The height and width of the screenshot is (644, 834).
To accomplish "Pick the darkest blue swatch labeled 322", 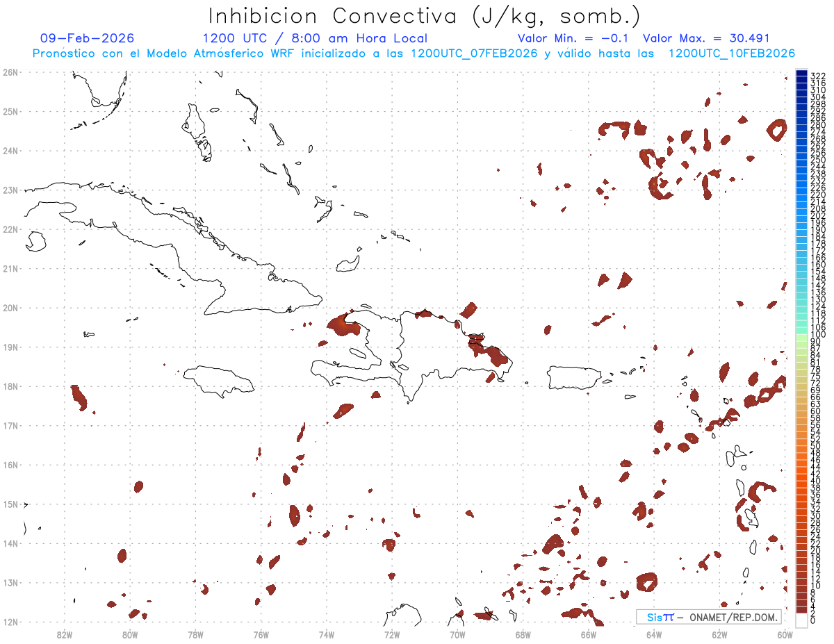I will [801, 72].
